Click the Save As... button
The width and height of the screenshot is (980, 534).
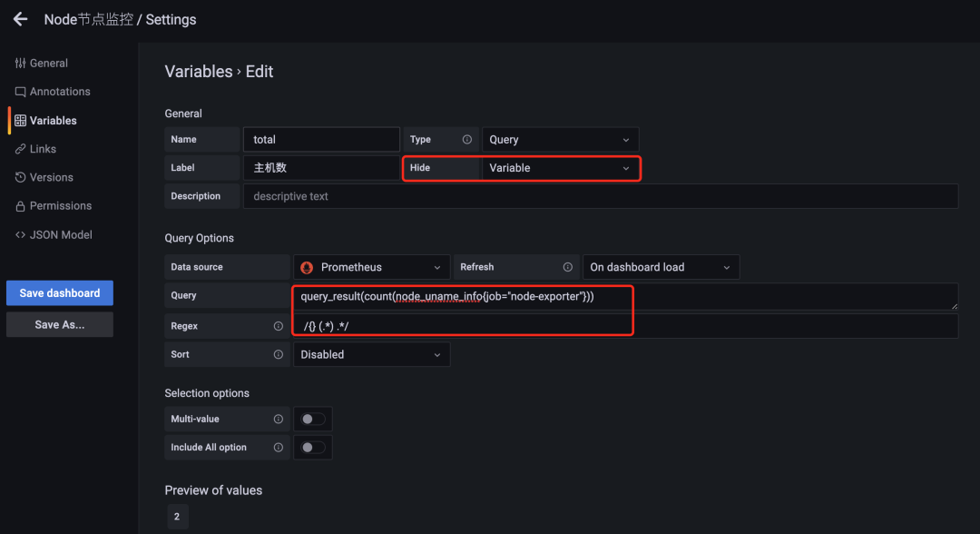[x=59, y=324]
